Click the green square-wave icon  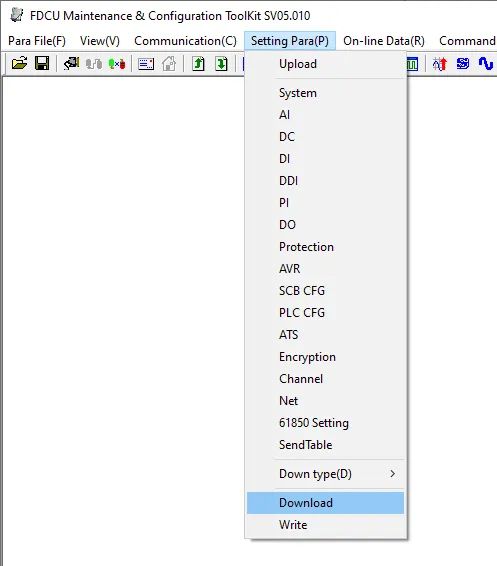pyautogui.click(x=412, y=64)
